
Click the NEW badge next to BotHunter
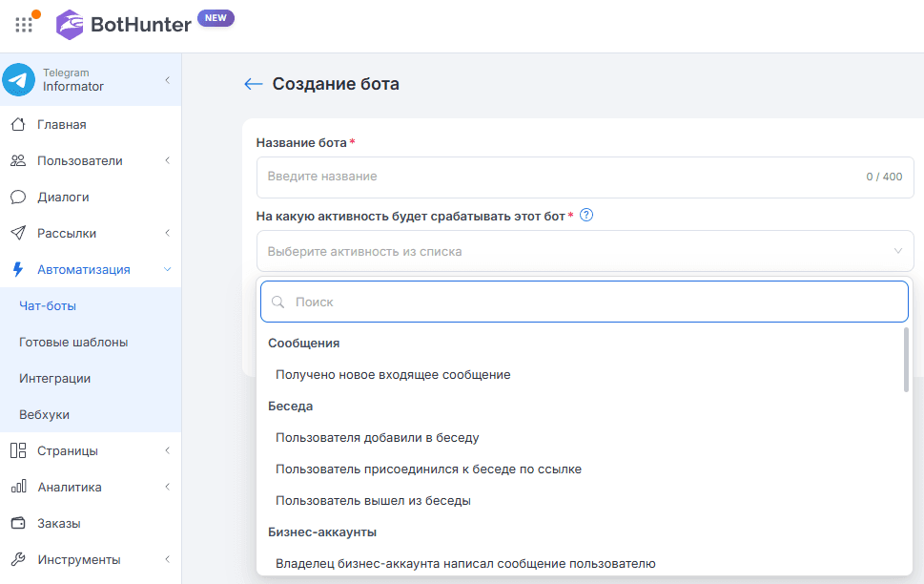click(x=216, y=18)
